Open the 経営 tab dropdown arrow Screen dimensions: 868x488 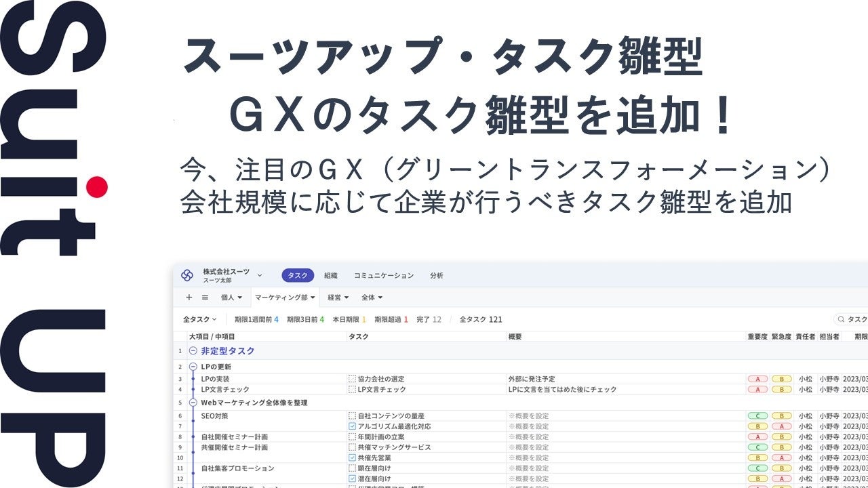coord(347,298)
